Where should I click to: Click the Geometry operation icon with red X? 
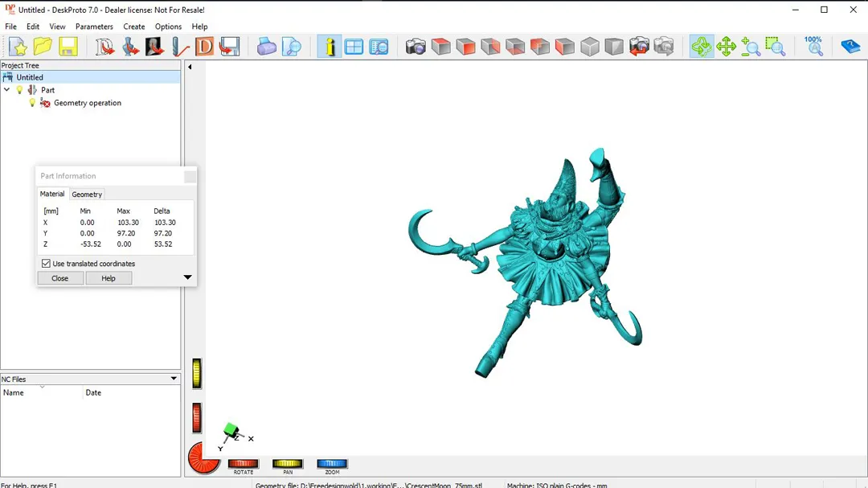[x=45, y=103]
